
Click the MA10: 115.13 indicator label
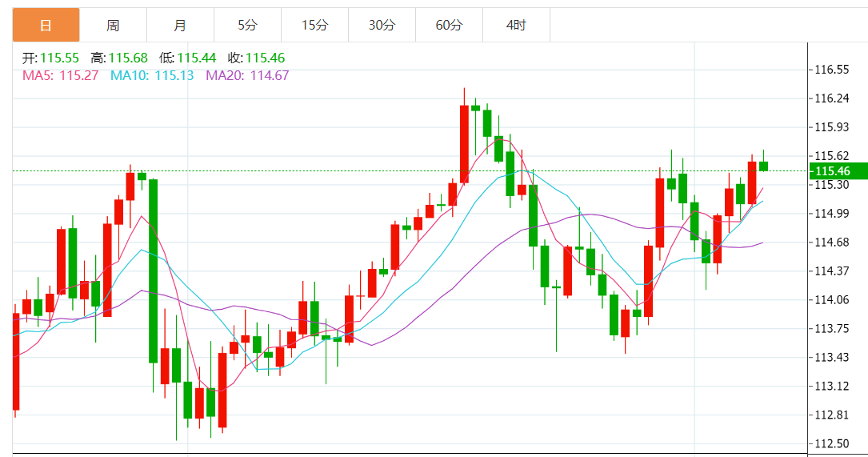coord(152,75)
